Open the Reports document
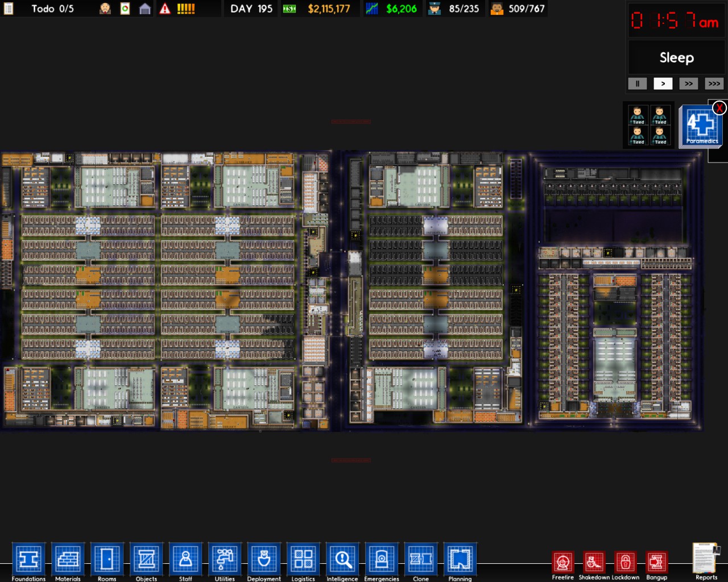Image resolution: width=728 pixels, height=582 pixels. pos(706,562)
